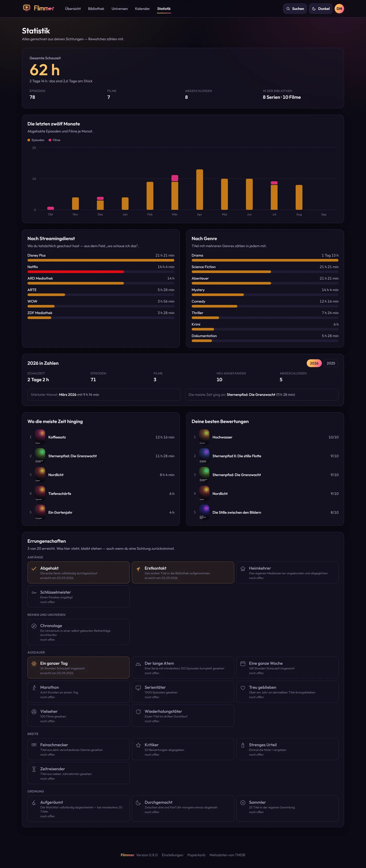The height and width of the screenshot is (868, 366).
Task: Click the hourglass icon for Zeitreisender
Action: click(34, 769)
